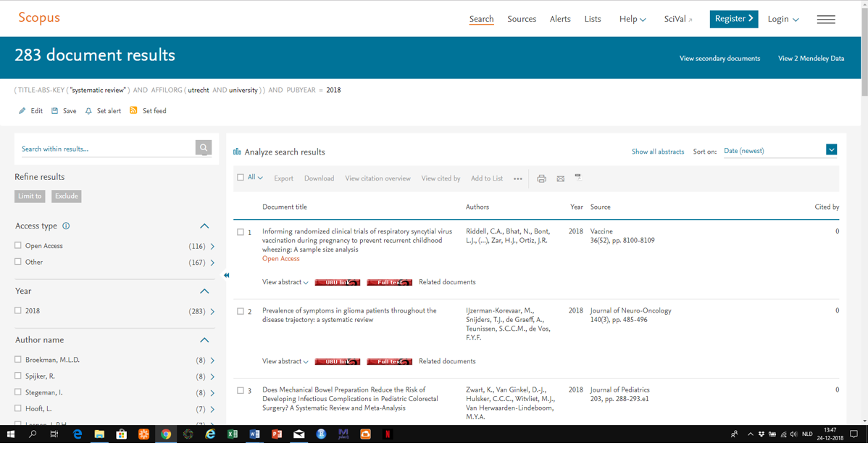Open the Sort on Date (newest) dropdown
868x470 pixels.
point(831,150)
